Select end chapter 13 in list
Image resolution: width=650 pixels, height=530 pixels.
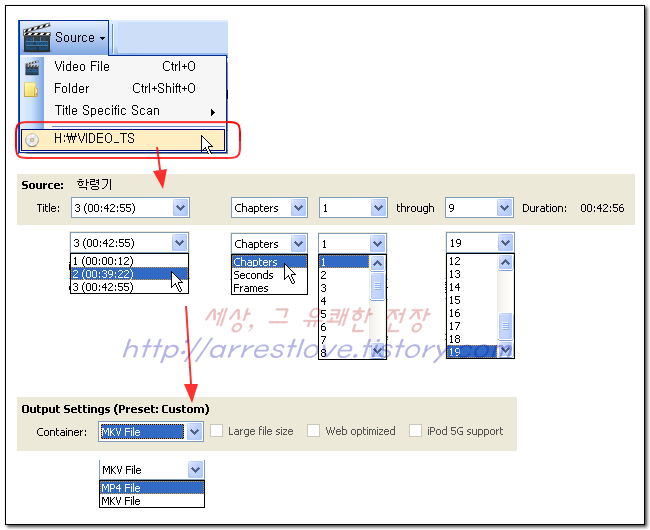click(x=472, y=274)
